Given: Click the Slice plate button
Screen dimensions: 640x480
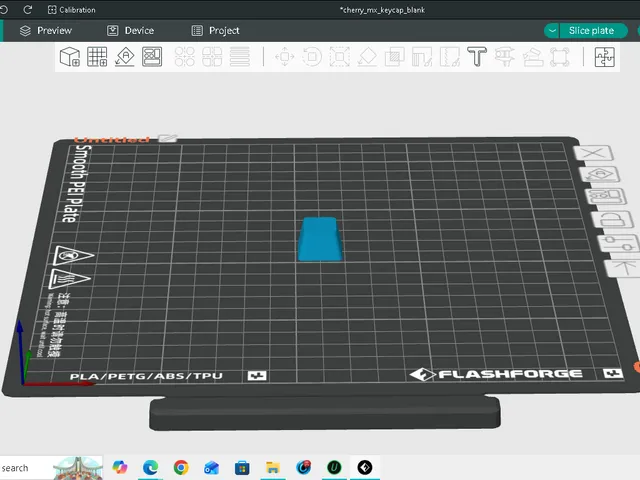Looking at the screenshot, I should [x=593, y=31].
